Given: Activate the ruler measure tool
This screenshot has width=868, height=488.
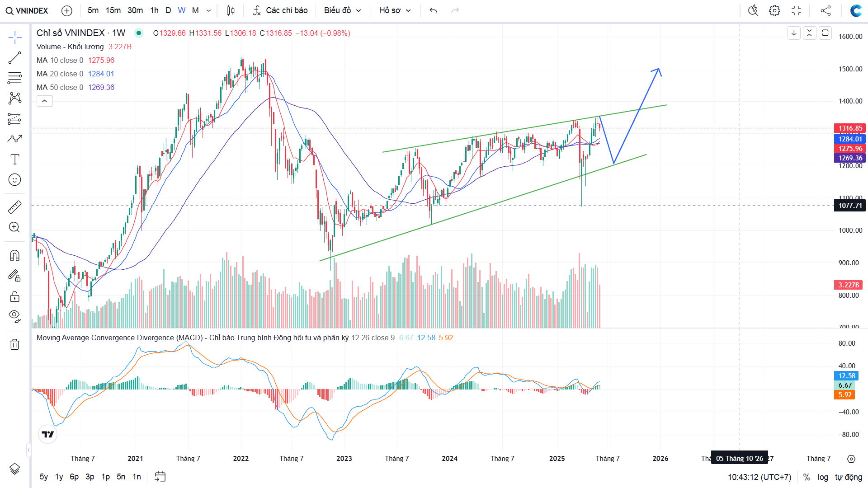Looking at the screenshot, I should click(x=14, y=207).
